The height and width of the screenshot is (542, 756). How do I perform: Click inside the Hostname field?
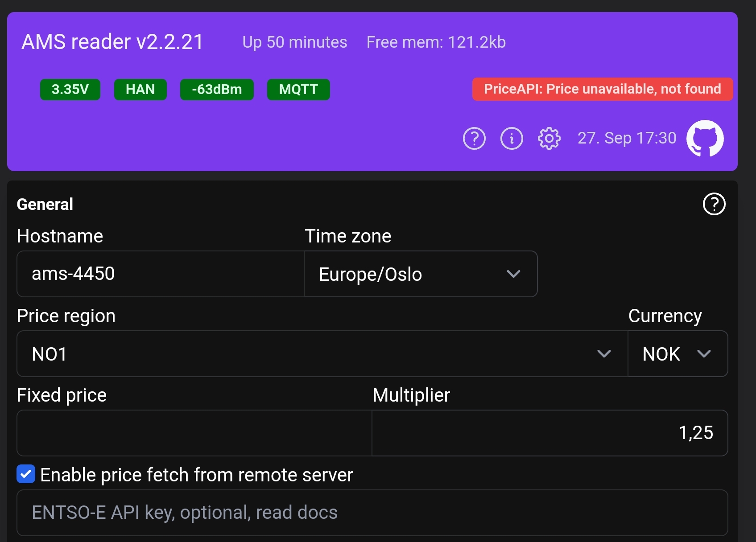pyautogui.click(x=159, y=274)
